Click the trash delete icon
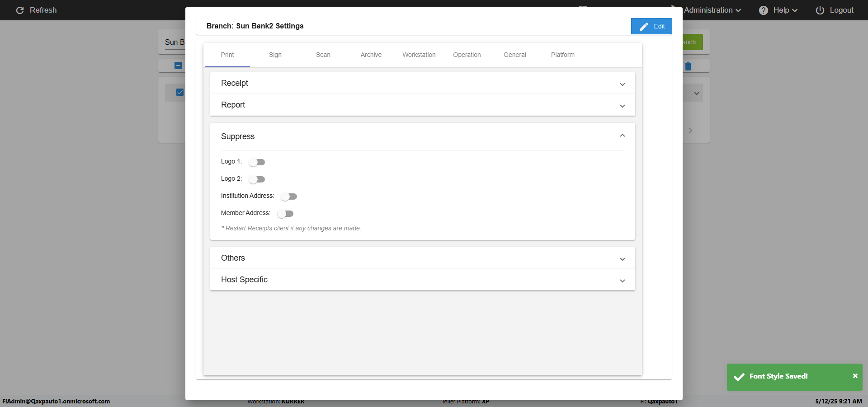The height and width of the screenshot is (407, 868). click(x=688, y=66)
